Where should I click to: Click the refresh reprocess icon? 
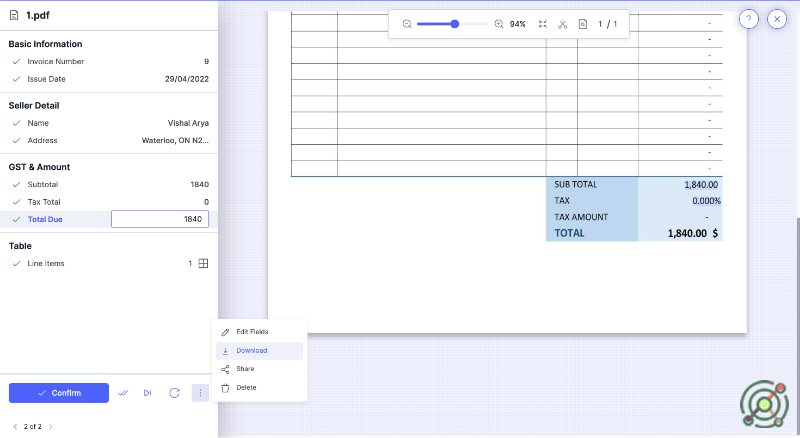[174, 393]
